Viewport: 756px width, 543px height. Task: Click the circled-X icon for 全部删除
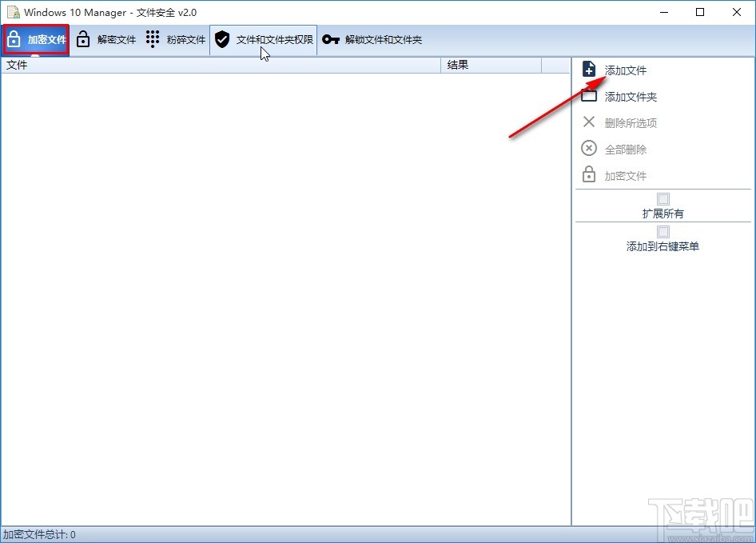[x=589, y=148]
